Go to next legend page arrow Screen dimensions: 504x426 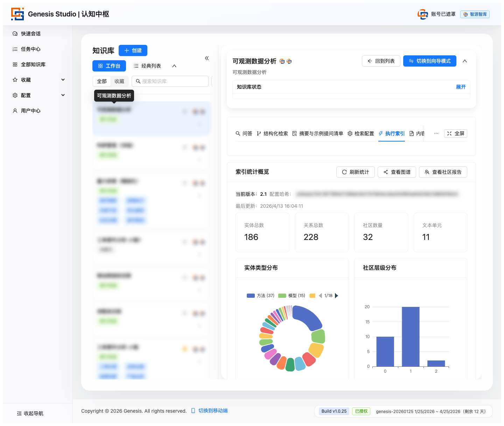[337, 296]
